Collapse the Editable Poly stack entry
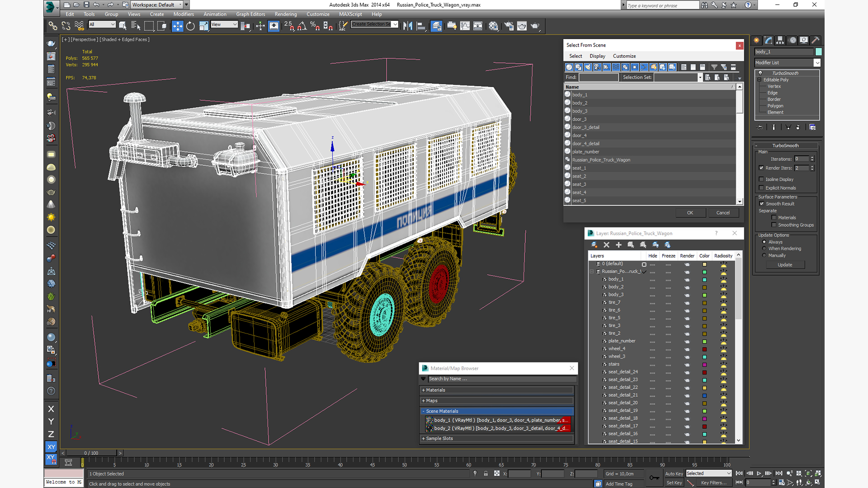 click(759, 80)
